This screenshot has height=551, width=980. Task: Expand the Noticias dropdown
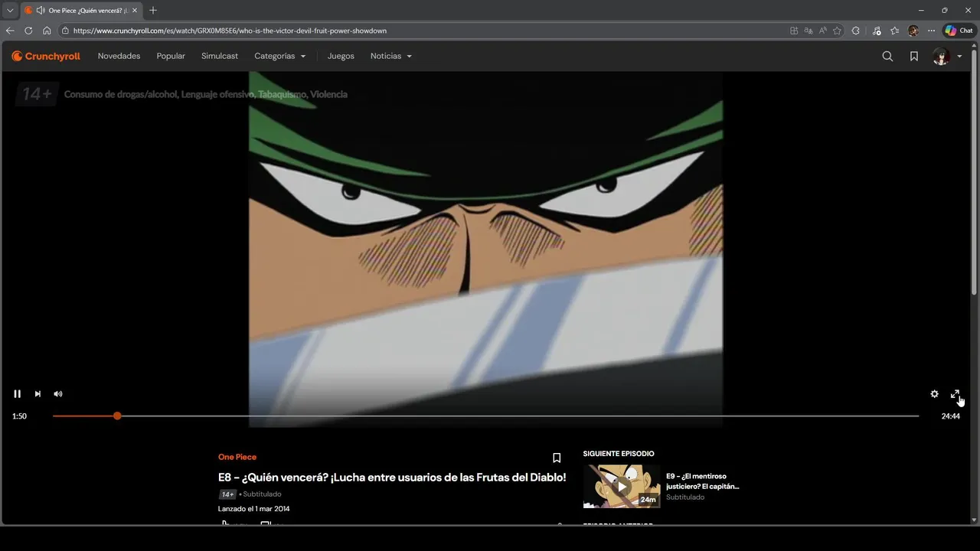click(x=390, y=56)
